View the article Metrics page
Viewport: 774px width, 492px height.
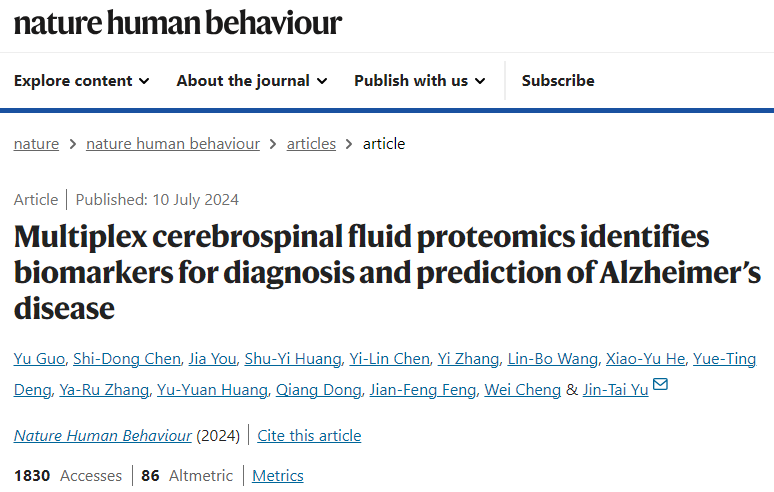click(277, 476)
